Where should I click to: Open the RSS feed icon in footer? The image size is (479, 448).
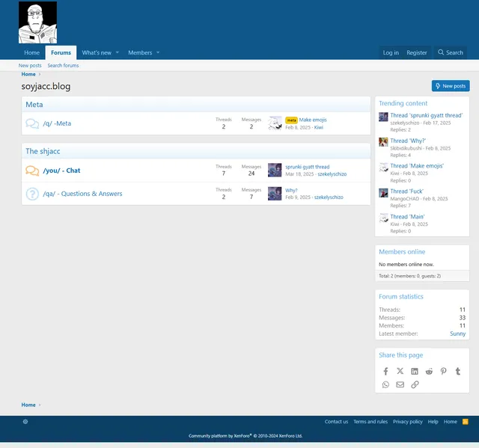pyautogui.click(x=466, y=422)
